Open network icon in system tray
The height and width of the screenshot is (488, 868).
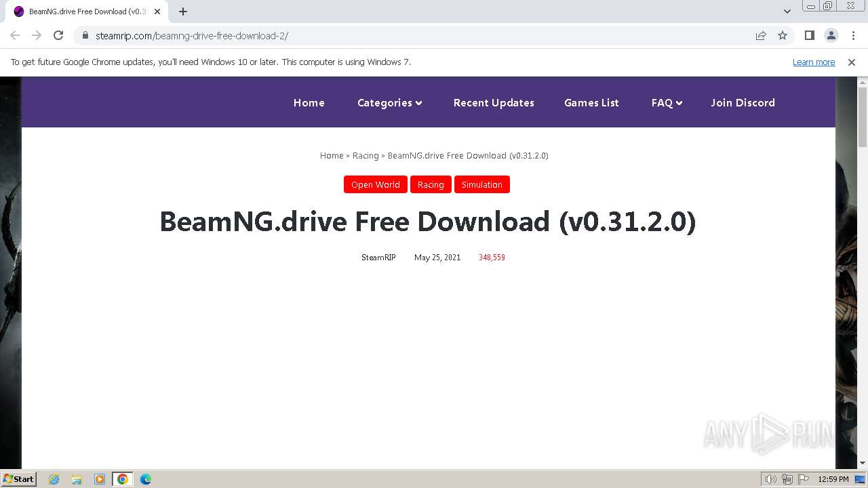point(787,479)
